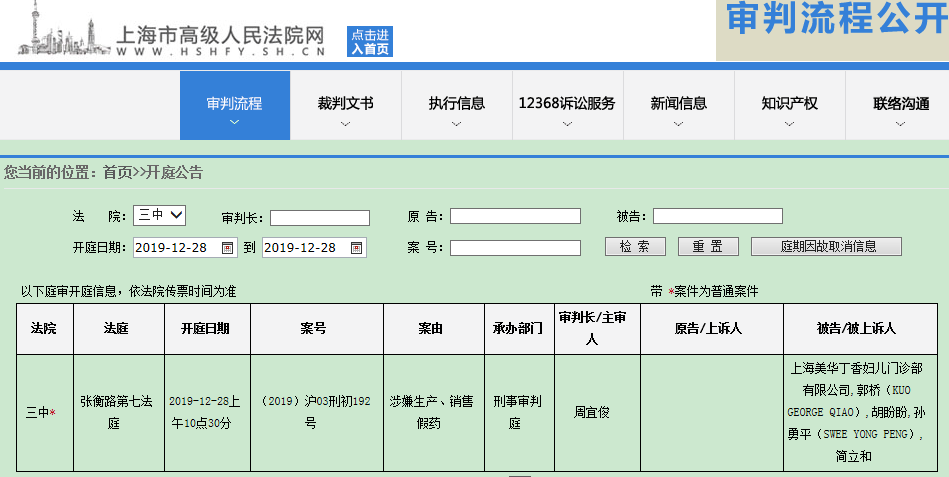Open the end-date calendar picker icon
949x477 pixels.
[356, 248]
